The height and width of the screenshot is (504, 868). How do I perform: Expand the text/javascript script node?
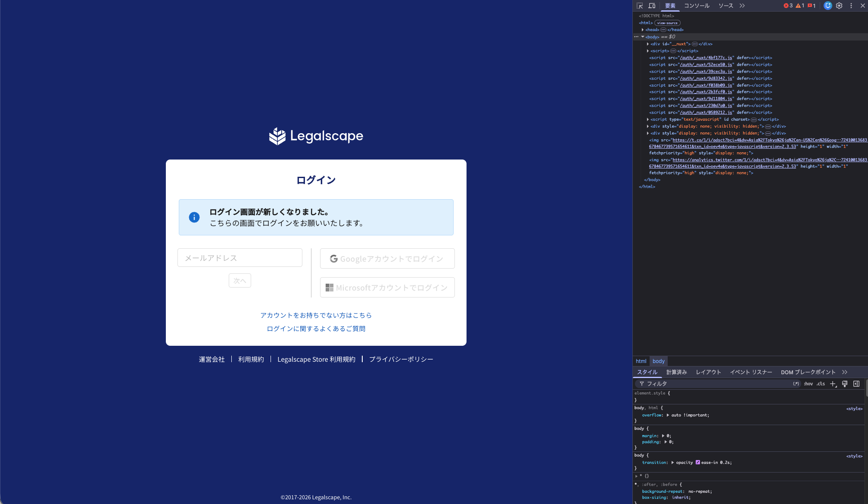[x=648, y=119]
